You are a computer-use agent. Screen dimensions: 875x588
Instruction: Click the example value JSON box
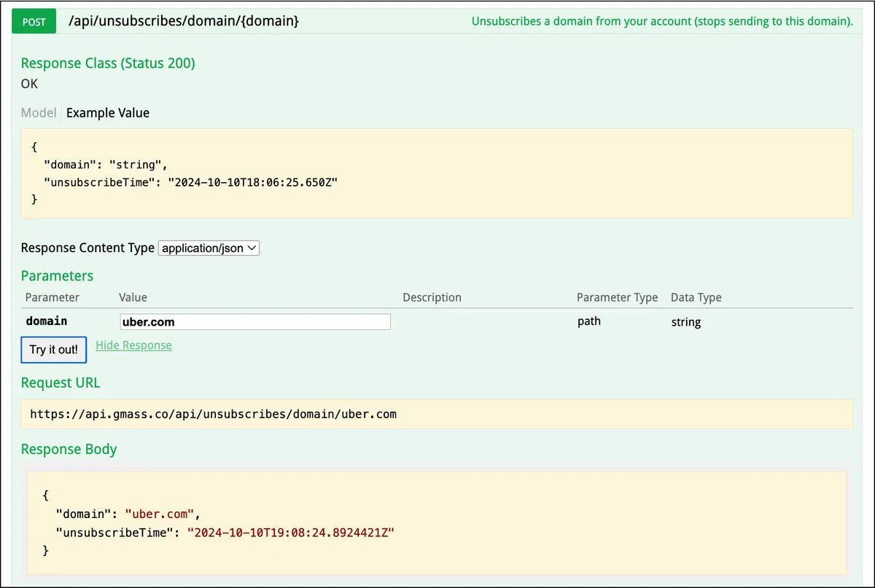click(x=437, y=173)
